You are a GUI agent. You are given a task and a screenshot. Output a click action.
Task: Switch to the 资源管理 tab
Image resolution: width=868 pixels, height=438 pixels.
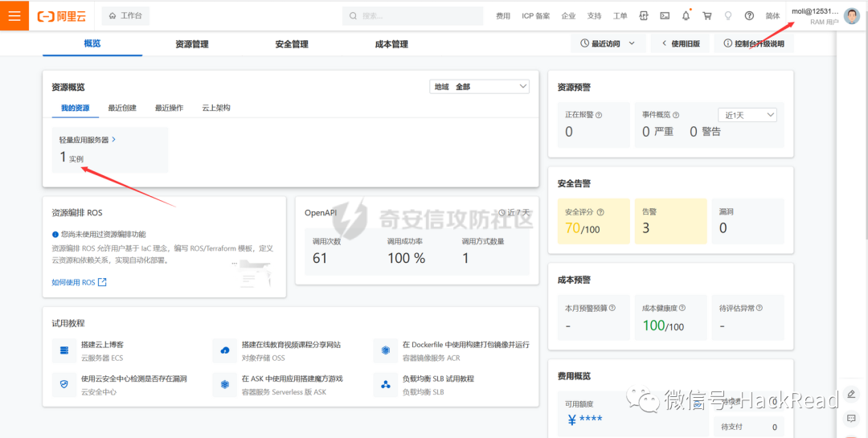(x=192, y=44)
